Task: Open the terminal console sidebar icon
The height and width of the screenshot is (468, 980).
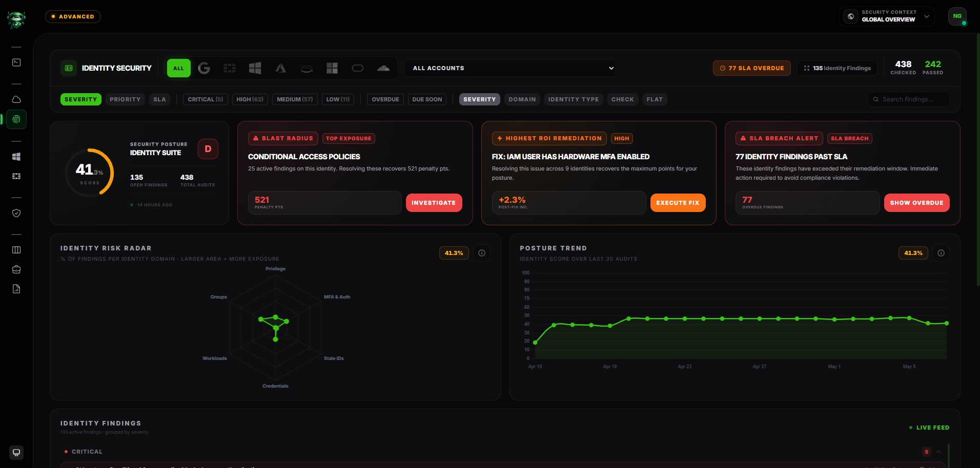Action: [x=16, y=62]
